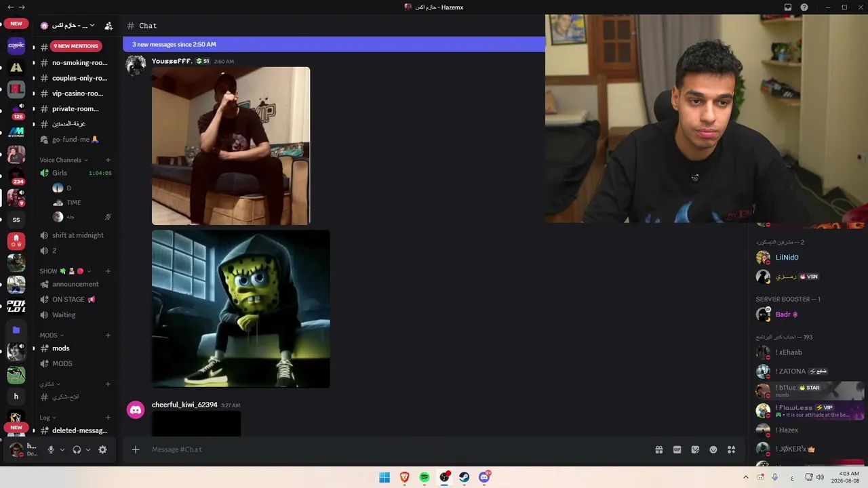Click the 9 NEW MENTIONS pill
The height and width of the screenshot is (488, 868).
coord(76,46)
